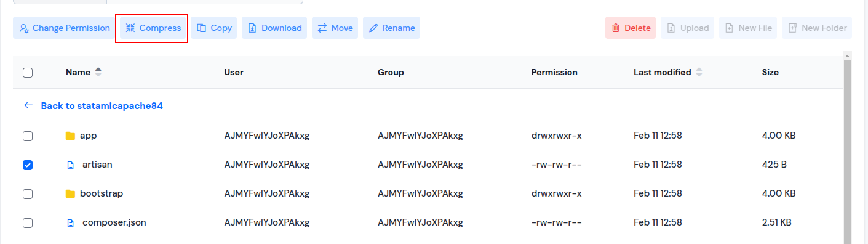This screenshot has width=868, height=244.
Task: Check the bootstrap folder checkbox
Action: [28, 193]
